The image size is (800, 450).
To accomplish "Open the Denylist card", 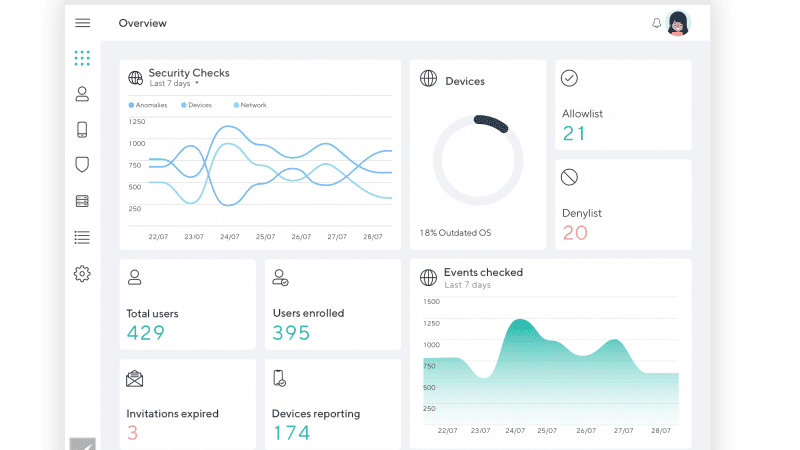I will coord(623,204).
